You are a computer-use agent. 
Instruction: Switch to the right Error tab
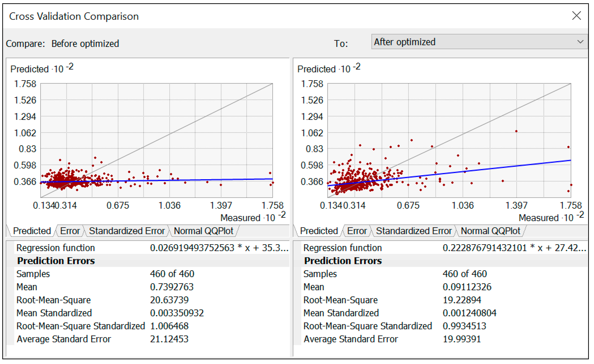click(x=357, y=231)
